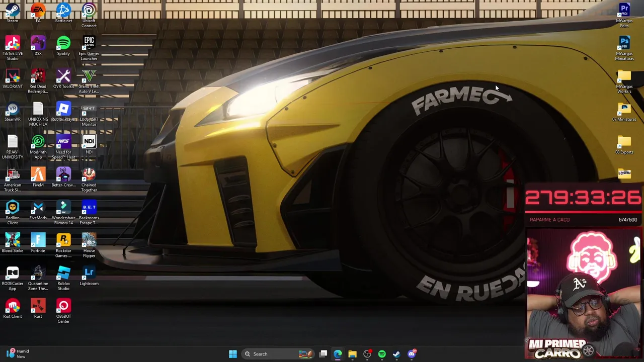644x362 pixels.
Task: Select the VALORANT desktop icon
Action: (x=13, y=78)
